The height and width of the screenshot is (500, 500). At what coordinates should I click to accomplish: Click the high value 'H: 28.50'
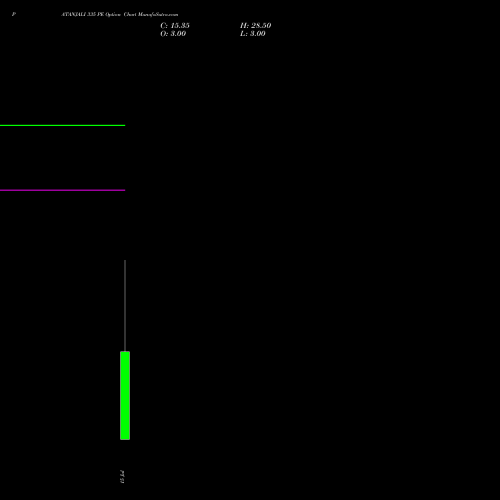pos(256,26)
